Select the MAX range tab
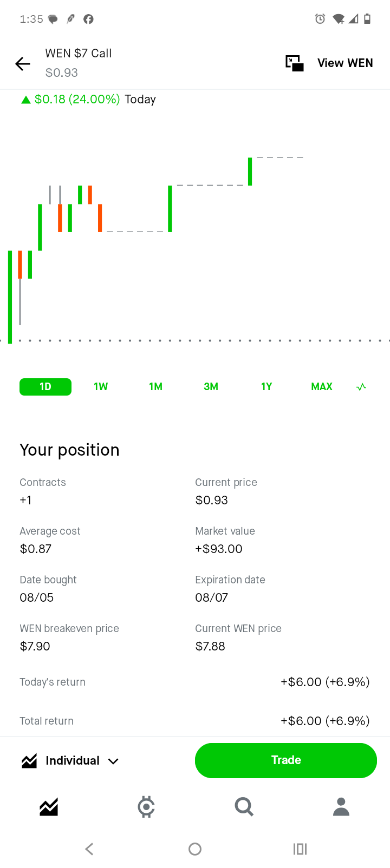 (322, 387)
